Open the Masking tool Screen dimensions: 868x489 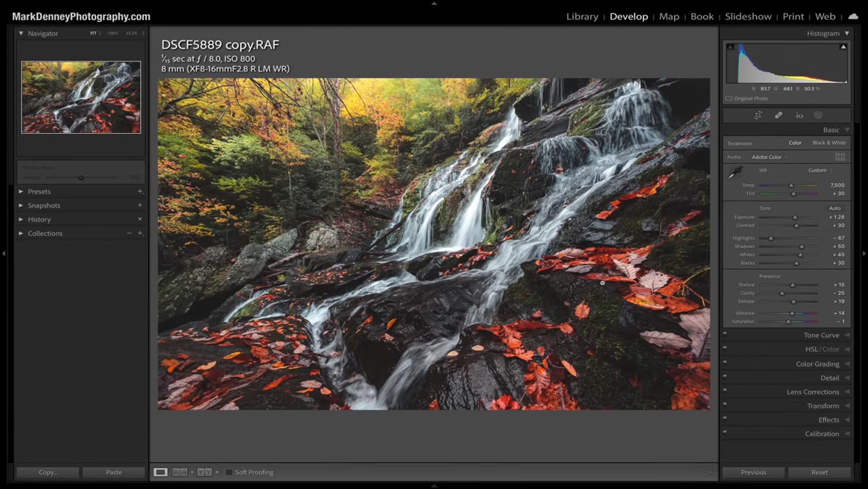(x=818, y=115)
